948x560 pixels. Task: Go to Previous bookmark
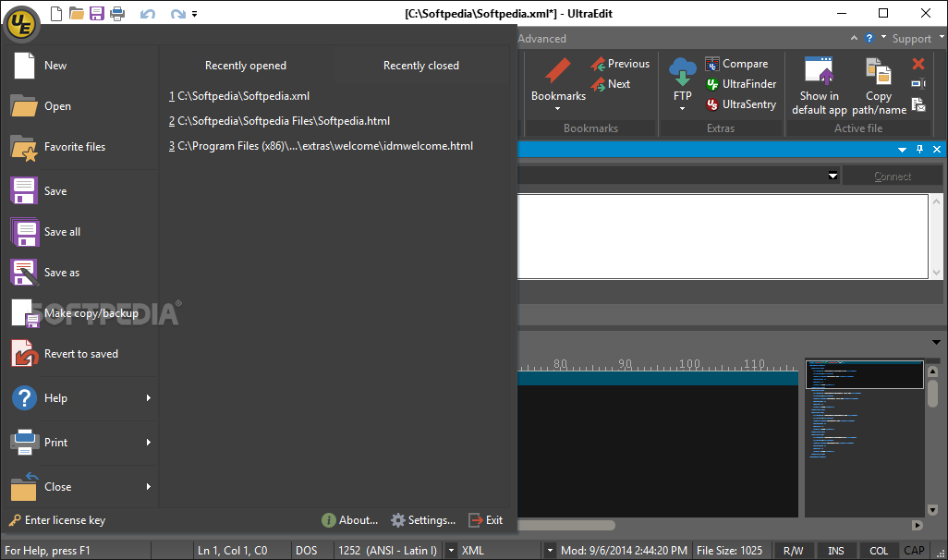tap(620, 64)
